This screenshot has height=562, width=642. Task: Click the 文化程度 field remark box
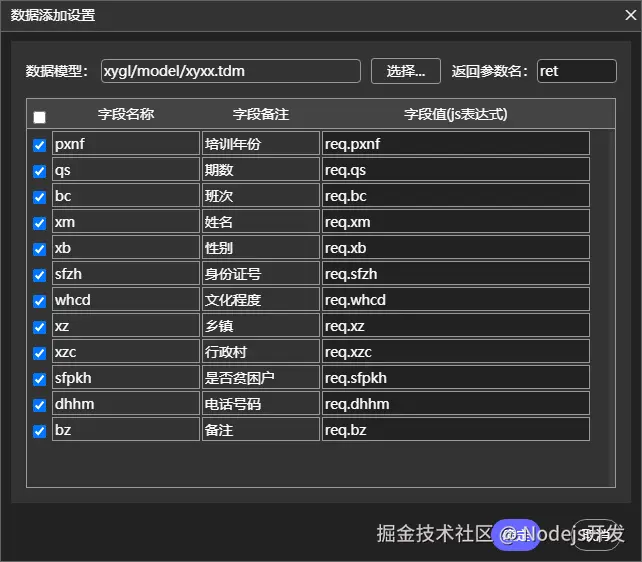[261, 299]
